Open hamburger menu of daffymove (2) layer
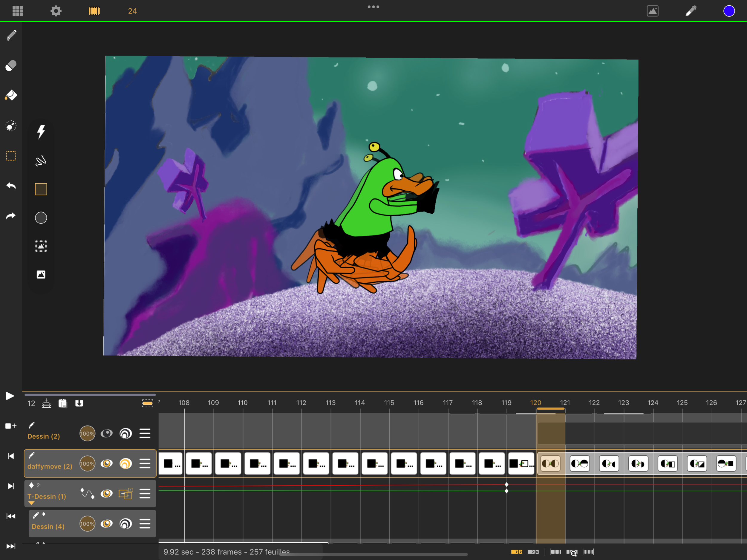Viewport: 747px width, 560px height. [x=145, y=463]
